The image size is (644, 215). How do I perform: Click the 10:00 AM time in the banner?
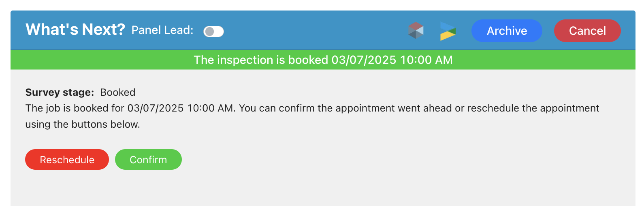426,60
